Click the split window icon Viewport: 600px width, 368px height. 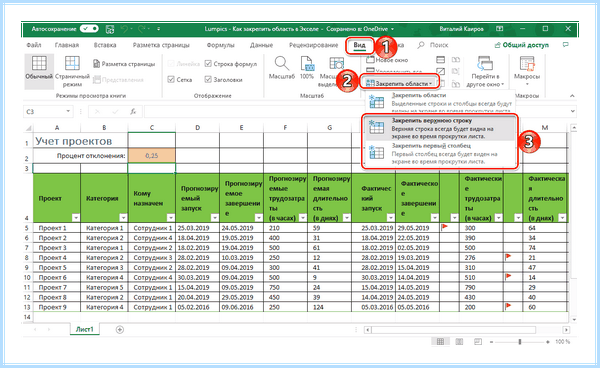tap(440, 60)
